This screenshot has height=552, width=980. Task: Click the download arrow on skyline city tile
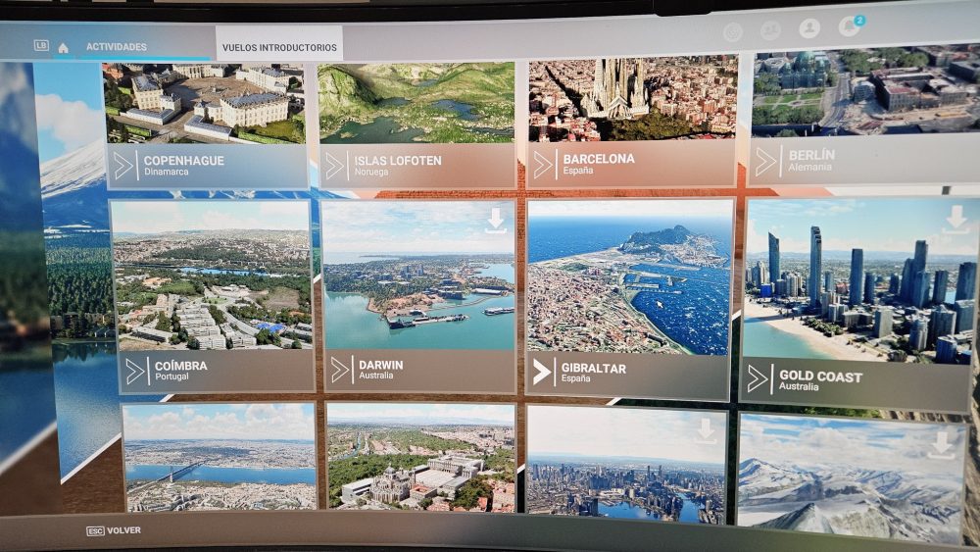(x=705, y=429)
